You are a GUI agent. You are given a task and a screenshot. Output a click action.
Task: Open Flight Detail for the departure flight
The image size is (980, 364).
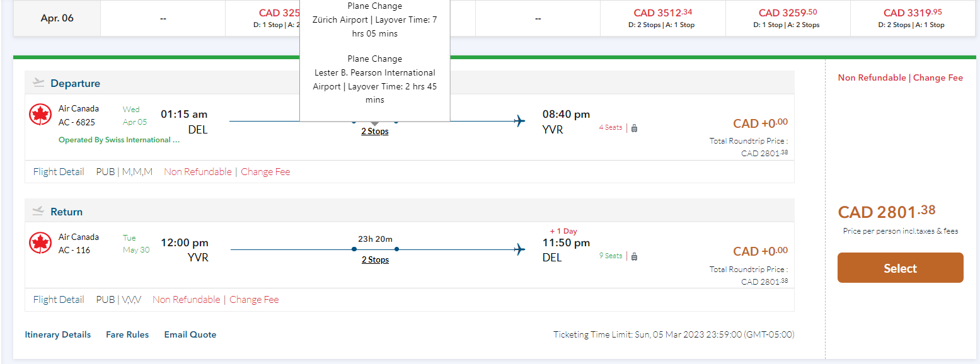click(59, 172)
